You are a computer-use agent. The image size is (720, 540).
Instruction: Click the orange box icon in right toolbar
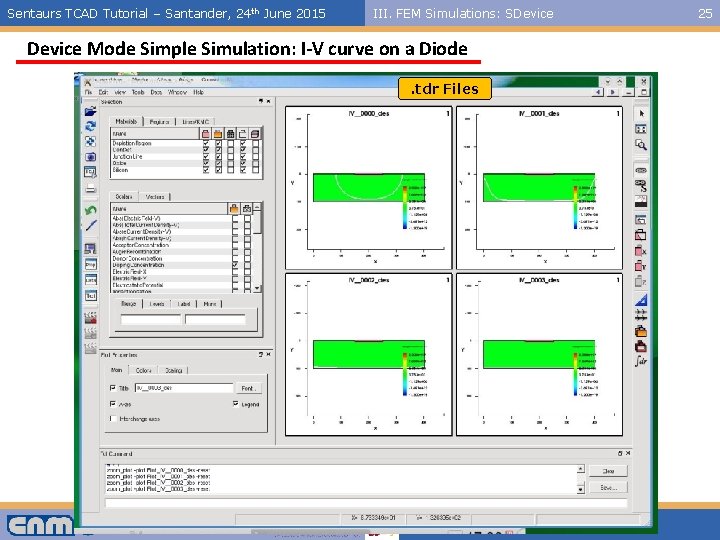(x=641, y=331)
